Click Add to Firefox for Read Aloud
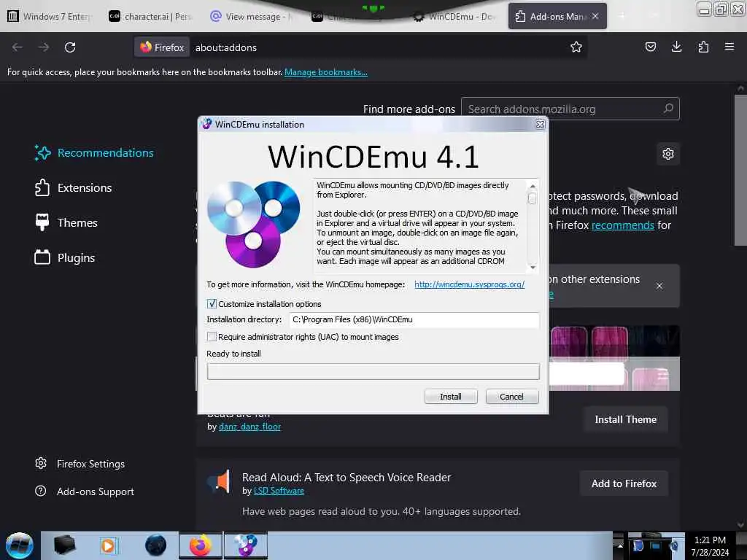Image resolution: width=747 pixels, height=560 pixels. click(x=624, y=483)
